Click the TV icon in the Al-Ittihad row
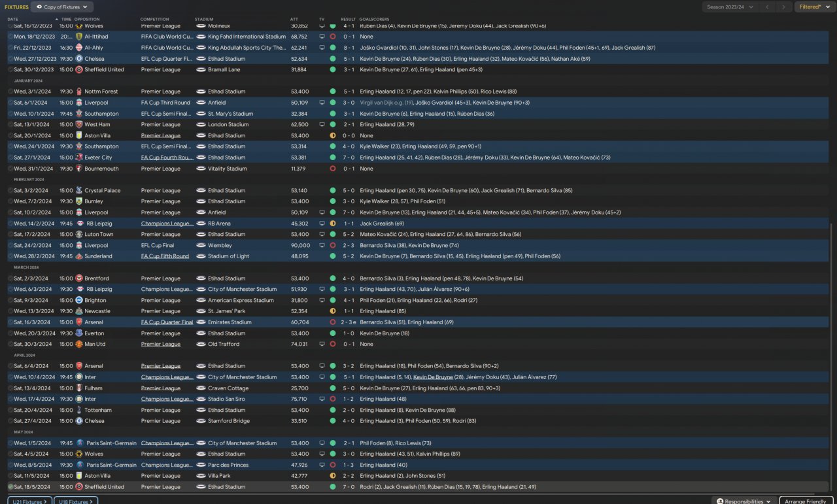The height and width of the screenshot is (504, 837). [x=322, y=37]
